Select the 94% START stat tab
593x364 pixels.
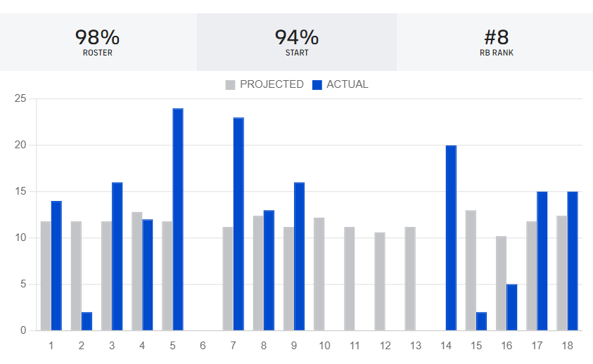(x=296, y=42)
